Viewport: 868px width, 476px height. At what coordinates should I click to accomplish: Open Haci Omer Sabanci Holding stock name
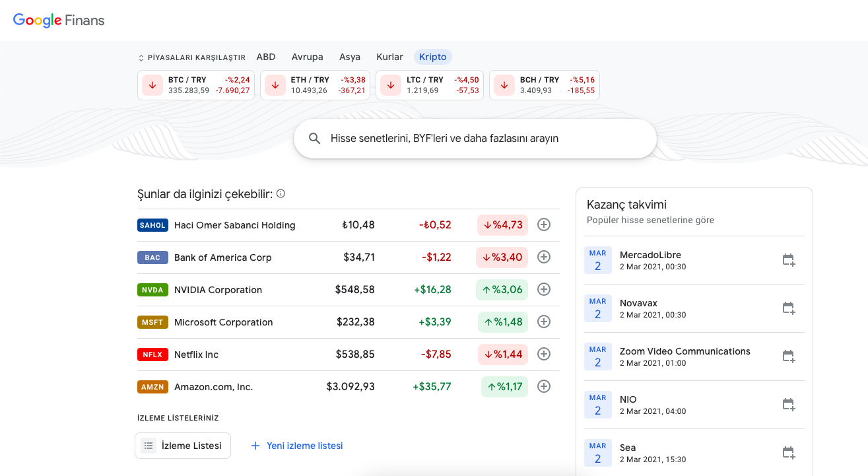(236, 225)
